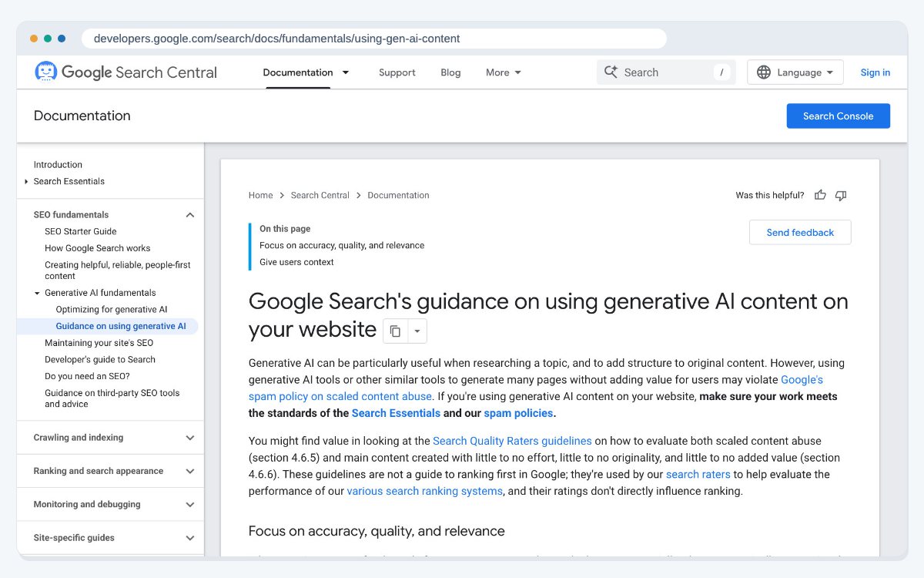Open SEO Starter Guide in sidebar

pos(81,231)
